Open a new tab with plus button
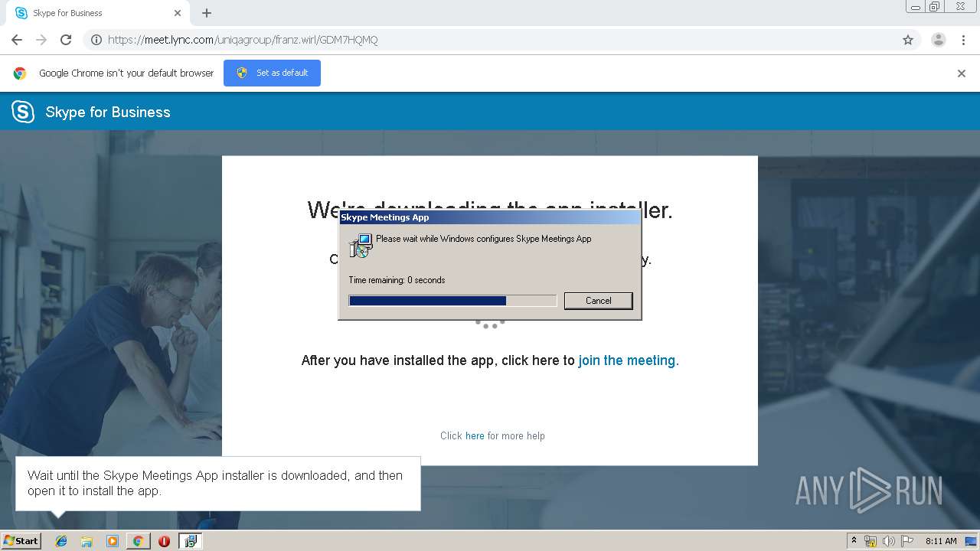This screenshot has width=980, height=551. click(x=207, y=13)
